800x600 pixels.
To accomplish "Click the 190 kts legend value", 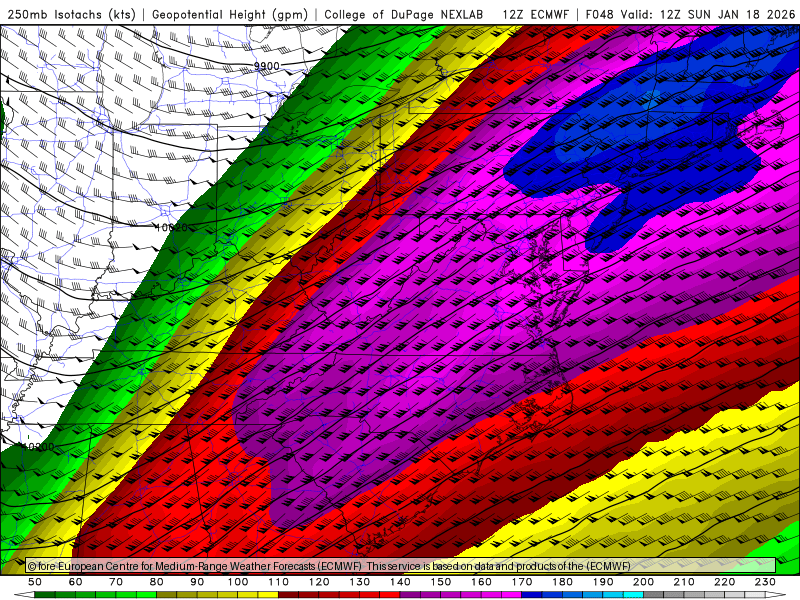I will (603, 582).
